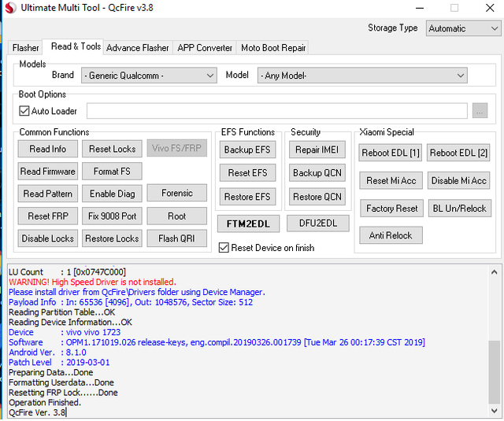
Task: Click the Read Pattern button
Action: 48,194
